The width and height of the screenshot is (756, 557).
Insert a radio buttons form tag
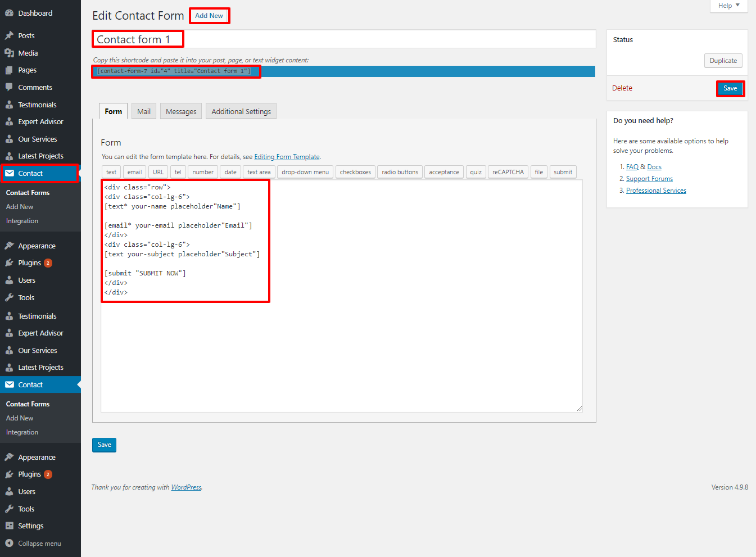click(400, 172)
